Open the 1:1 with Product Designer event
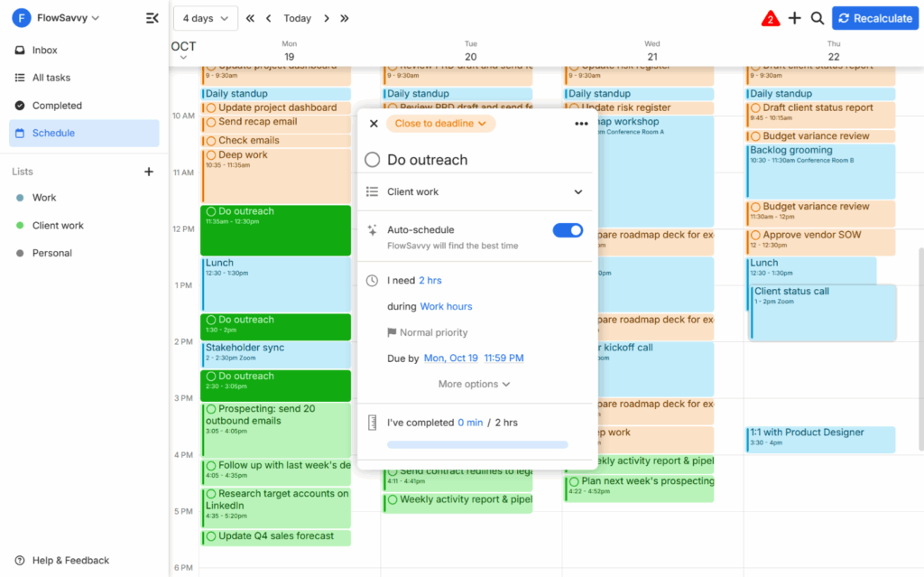Viewport: 924px width, 577px height. [821, 440]
